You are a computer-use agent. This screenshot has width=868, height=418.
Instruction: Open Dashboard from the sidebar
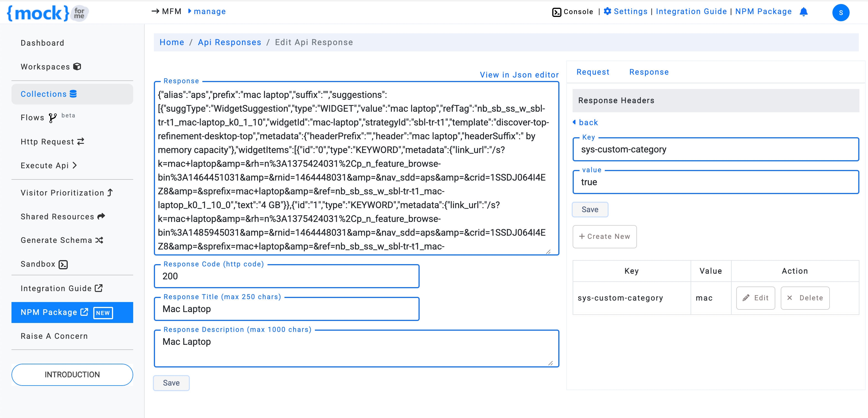click(x=42, y=43)
